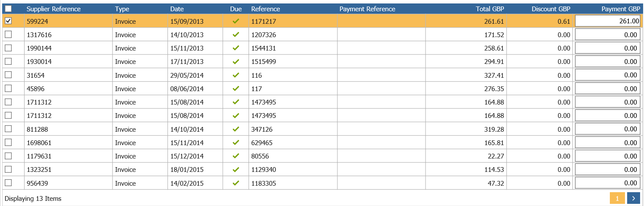Sort by Total GBP column header
644x206 pixels.
(x=490, y=9)
